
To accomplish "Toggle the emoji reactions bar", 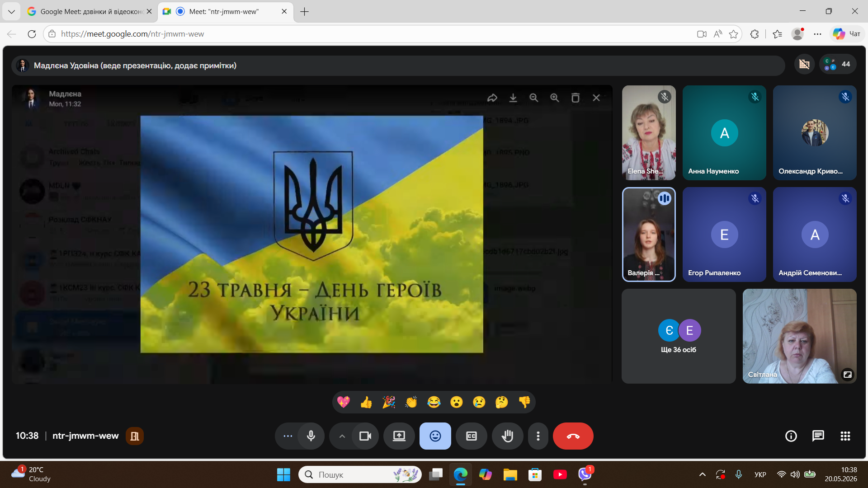I will (435, 436).
